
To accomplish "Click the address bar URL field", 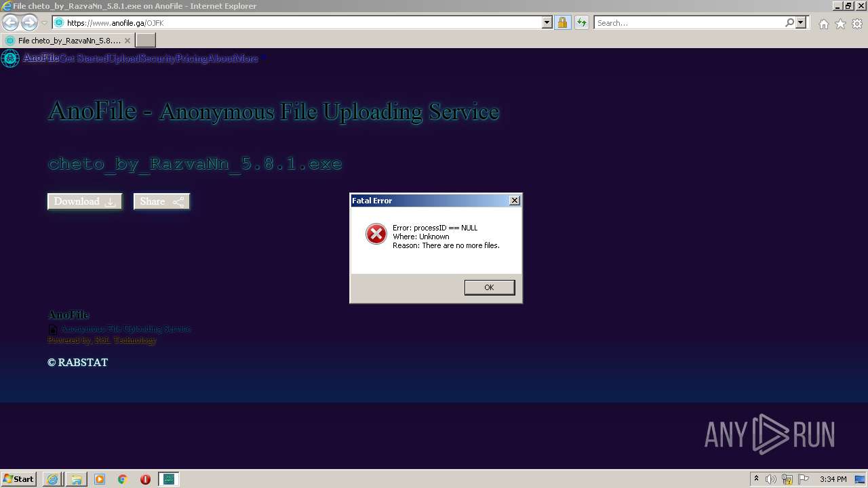I will [302, 23].
